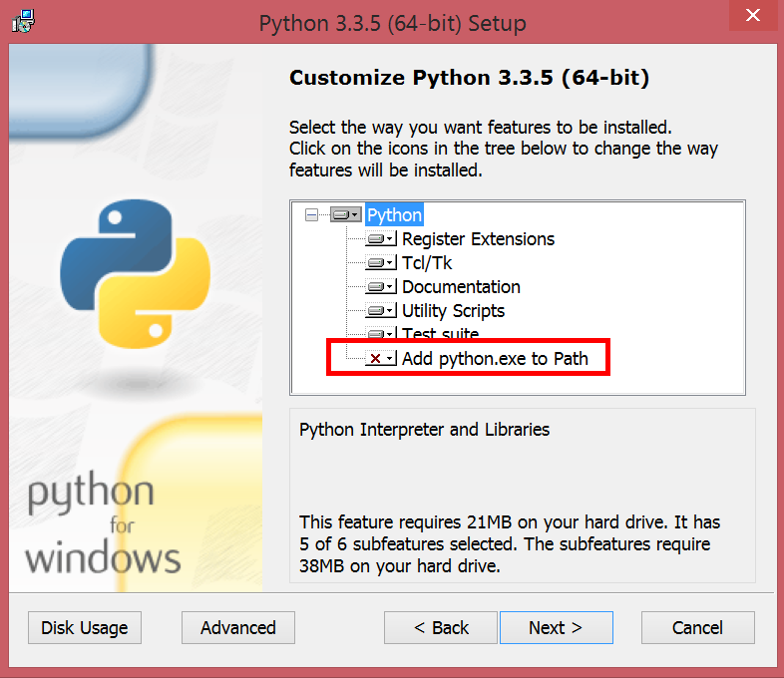Click the Tcl/Tk feature icon
This screenshot has width=784, height=678.
click(380, 263)
